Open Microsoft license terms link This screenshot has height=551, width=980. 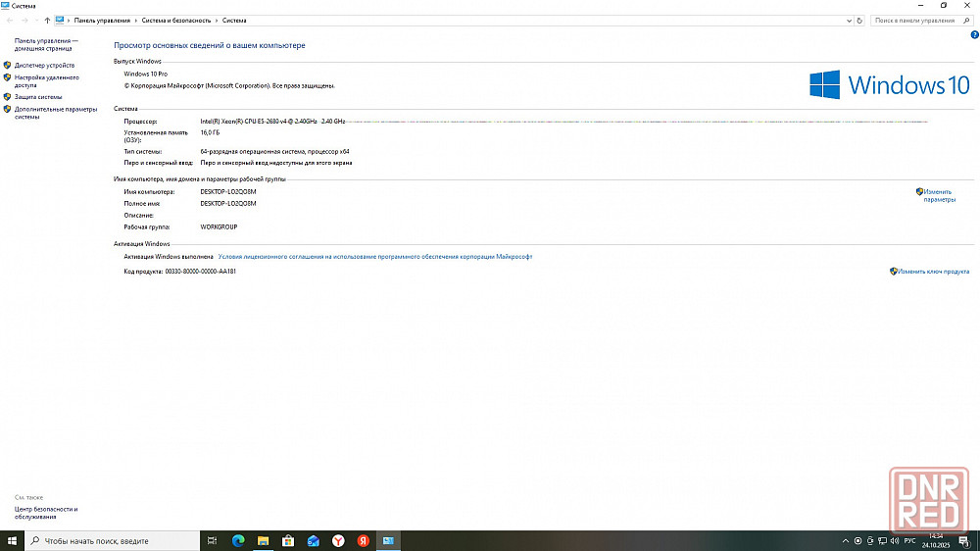(x=375, y=256)
